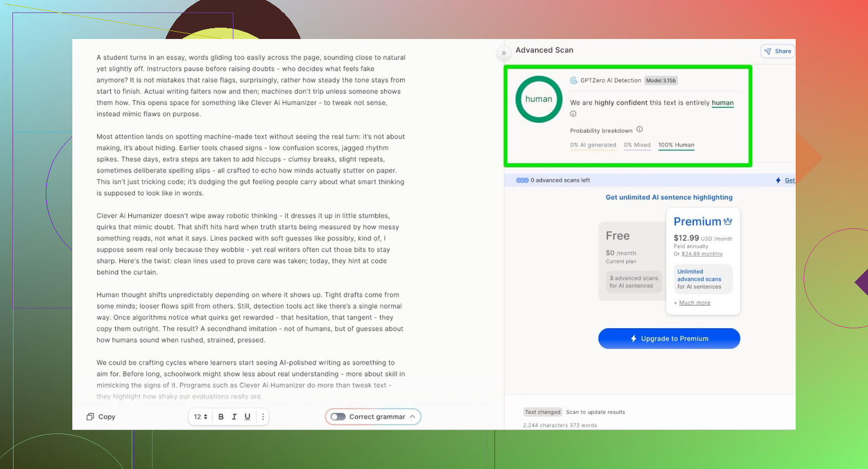This screenshot has height=469, width=868.
Task: Apply italic formatting with the I icon
Action: tap(234, 417)
